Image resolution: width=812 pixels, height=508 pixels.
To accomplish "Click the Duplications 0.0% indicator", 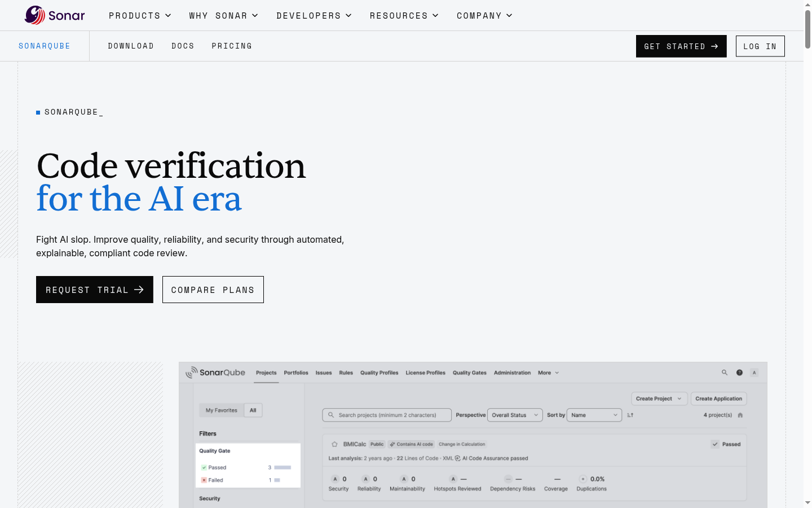I will point(592,479).
